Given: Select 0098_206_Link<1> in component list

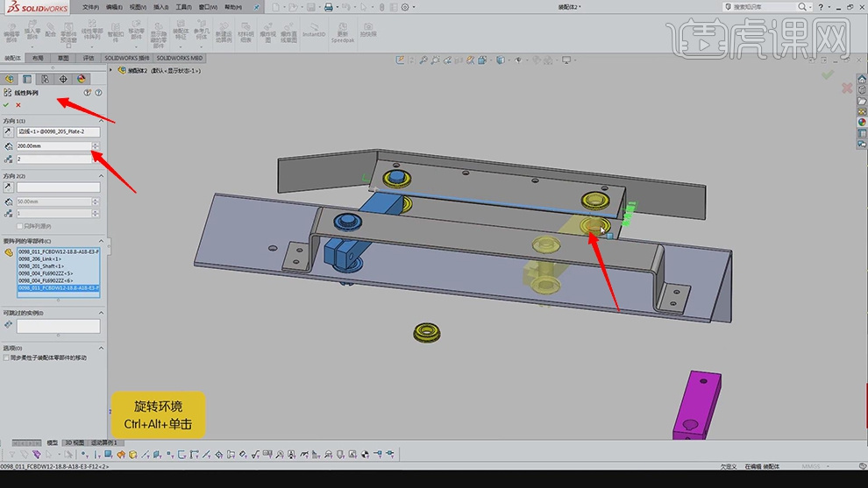Looking at the screenshot, I should click(x=40, y=259).
